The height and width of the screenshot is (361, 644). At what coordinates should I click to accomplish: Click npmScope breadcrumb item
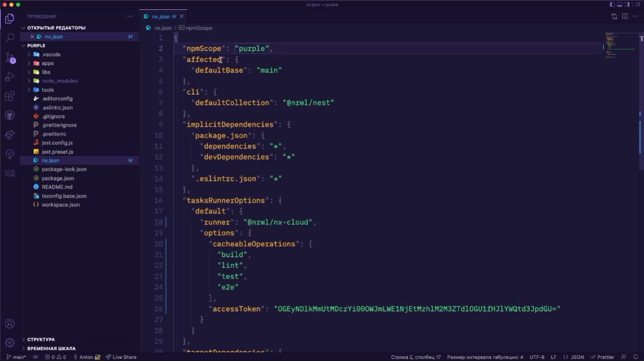196,28
